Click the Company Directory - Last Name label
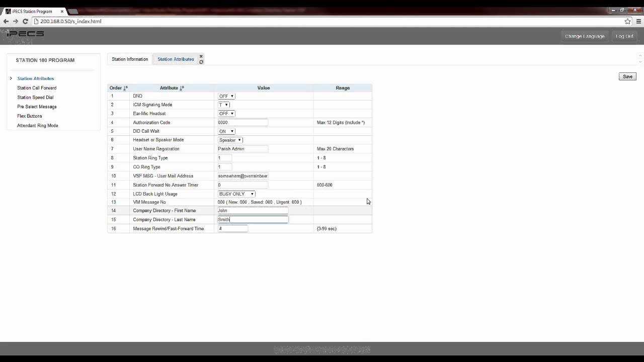The height and width of the screenshot is (362, 644). [x=164, y=220]
